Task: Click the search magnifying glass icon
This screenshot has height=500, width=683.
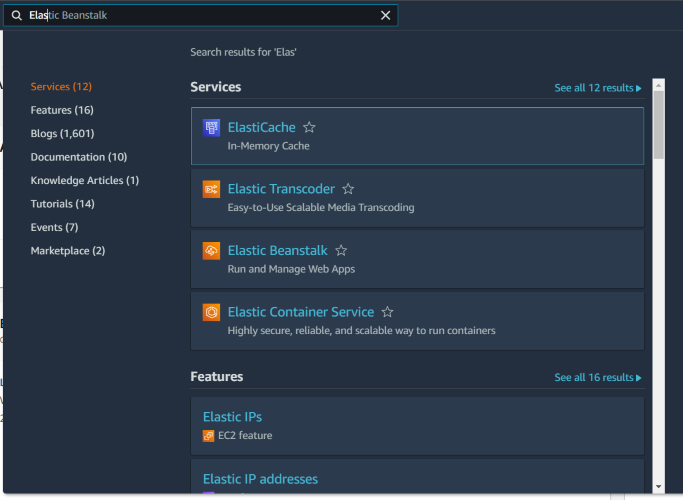Action: click(17, 16)
